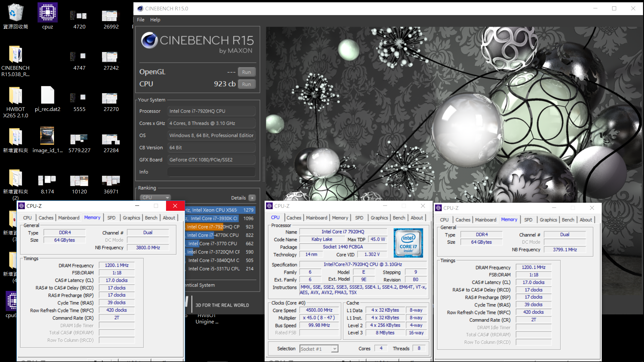Open Mainboard tab in middle CPU-Z
This screenshot has width=644, height=362.
pos(316,218)
